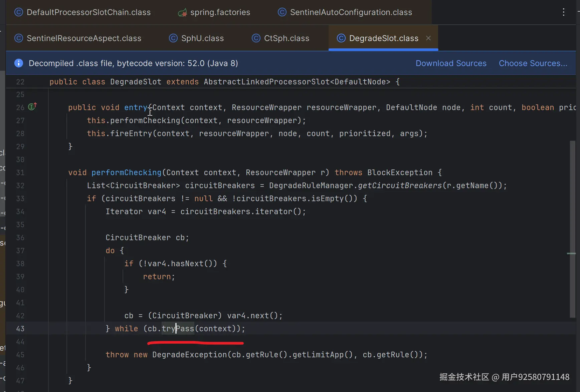Click the entry method name on line 26
Screen dimensions: 580x392
pyautogui.click(x=136, y=107)
